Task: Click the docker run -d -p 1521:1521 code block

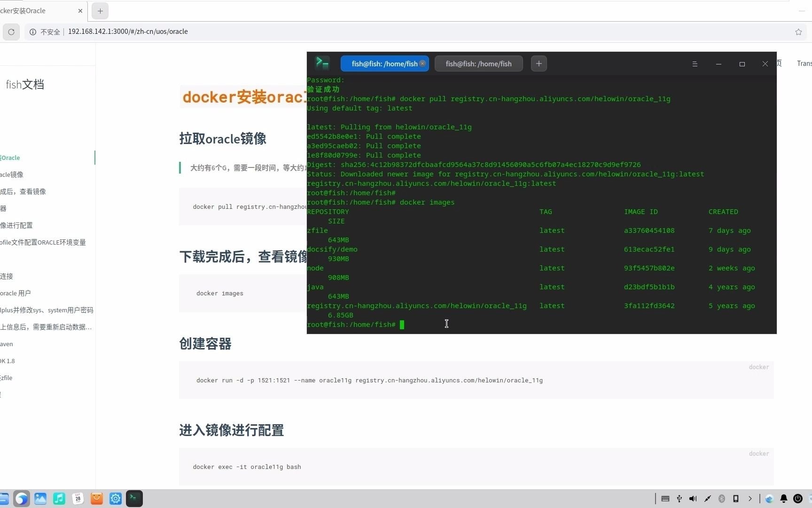Action: pyautogui.click(x=476, y=380)
